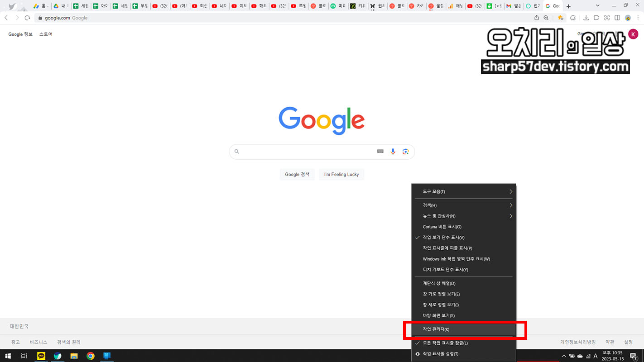Toggle Cortana 버튼 표시(O) option
644x362 pixels.
464,227
